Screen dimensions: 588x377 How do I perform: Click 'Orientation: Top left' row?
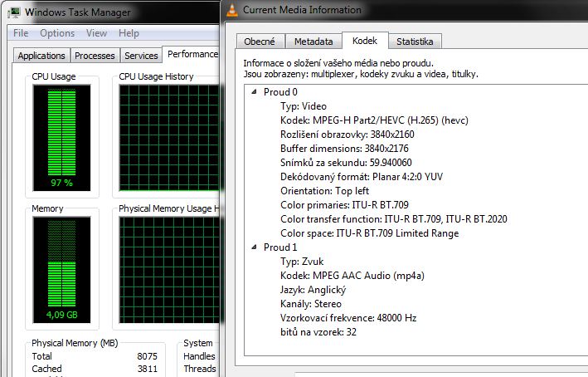325,191
